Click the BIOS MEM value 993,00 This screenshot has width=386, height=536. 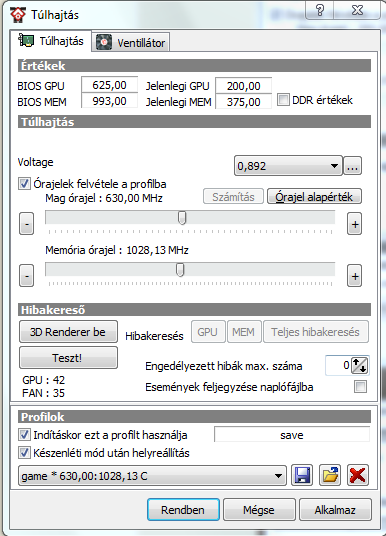(x=109, y=101)
